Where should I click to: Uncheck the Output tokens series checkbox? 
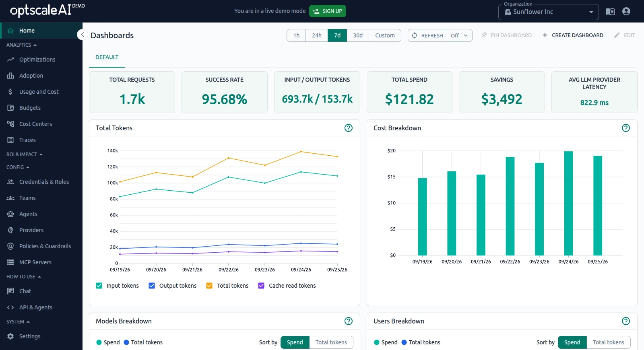pyautogui.click(x=152, y=286)
